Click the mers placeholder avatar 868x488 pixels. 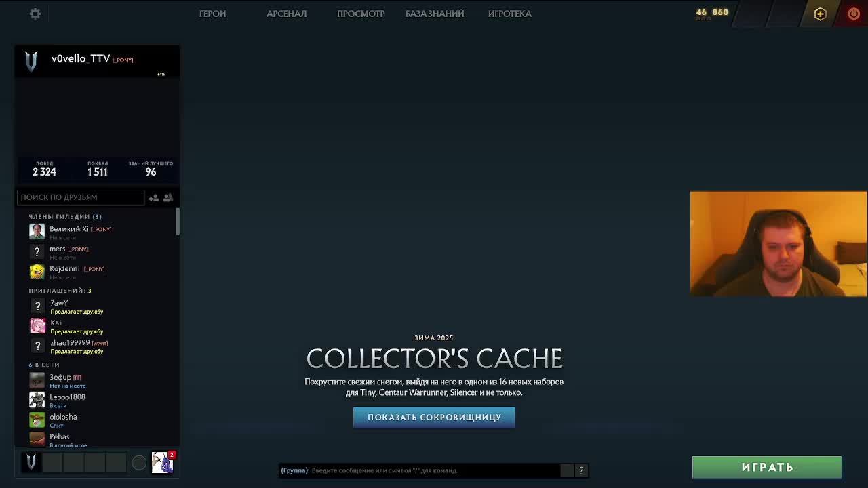(x=37, y=251)
